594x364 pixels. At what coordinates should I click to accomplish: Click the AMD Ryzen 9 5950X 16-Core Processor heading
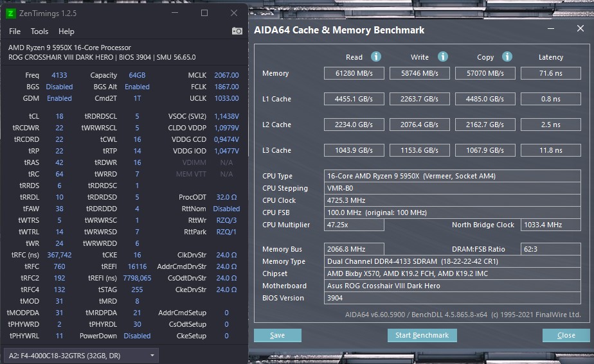click(69, 48)
